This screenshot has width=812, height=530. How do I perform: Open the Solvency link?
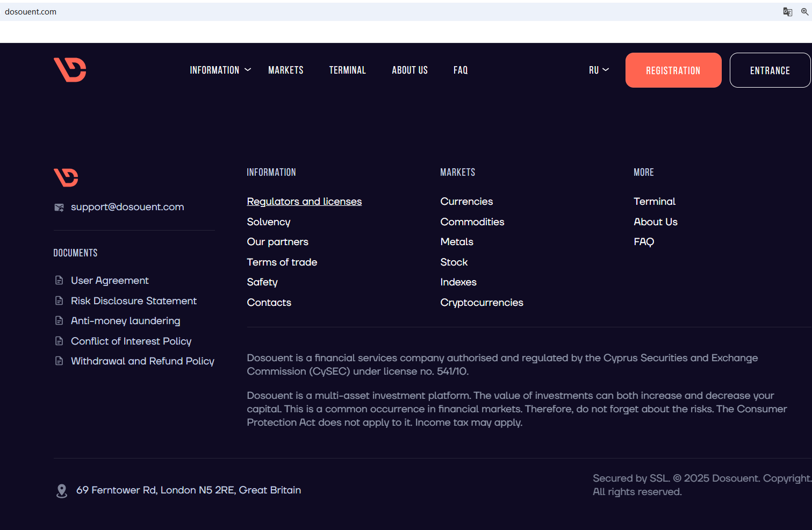click(269, 222)
